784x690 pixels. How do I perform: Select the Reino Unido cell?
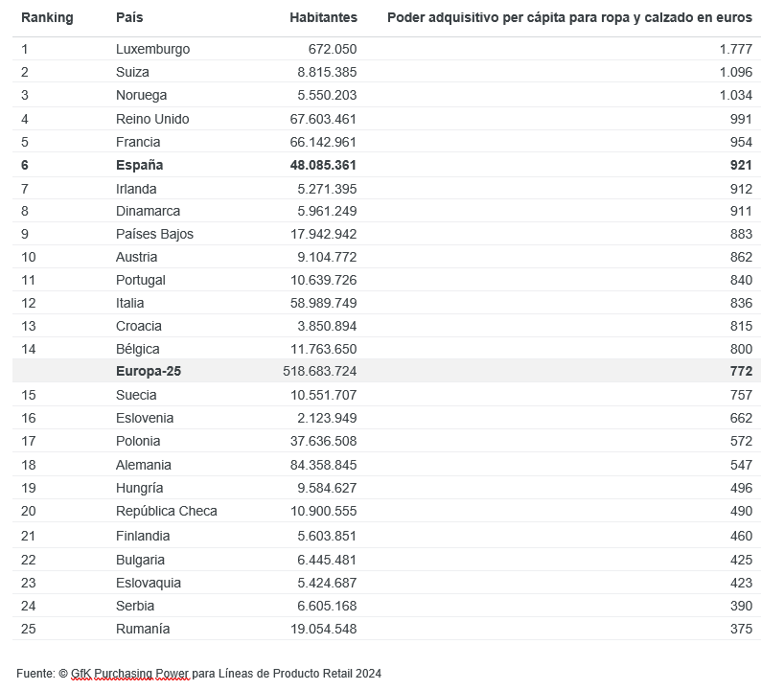[152, 119]
